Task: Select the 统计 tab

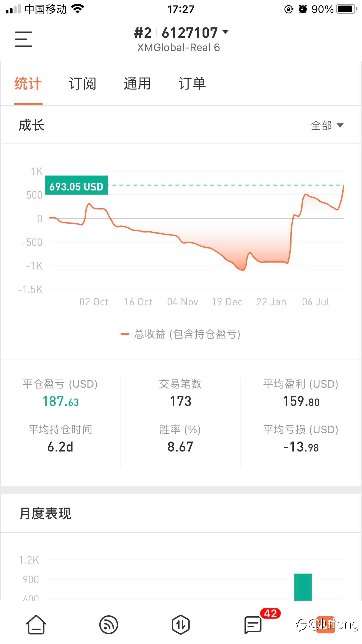Action: [x=28, y=84]
